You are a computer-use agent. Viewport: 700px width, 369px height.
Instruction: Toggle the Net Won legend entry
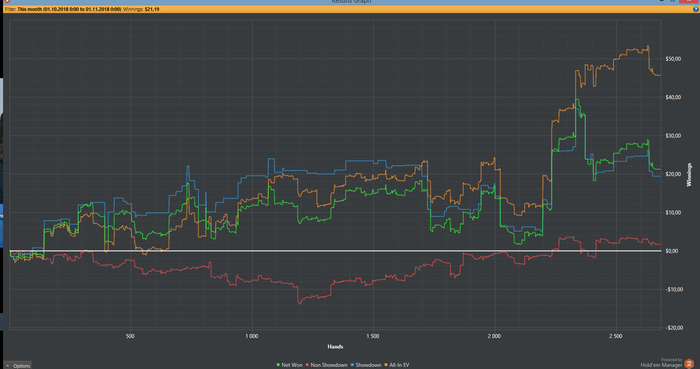(x=289, y=365)
